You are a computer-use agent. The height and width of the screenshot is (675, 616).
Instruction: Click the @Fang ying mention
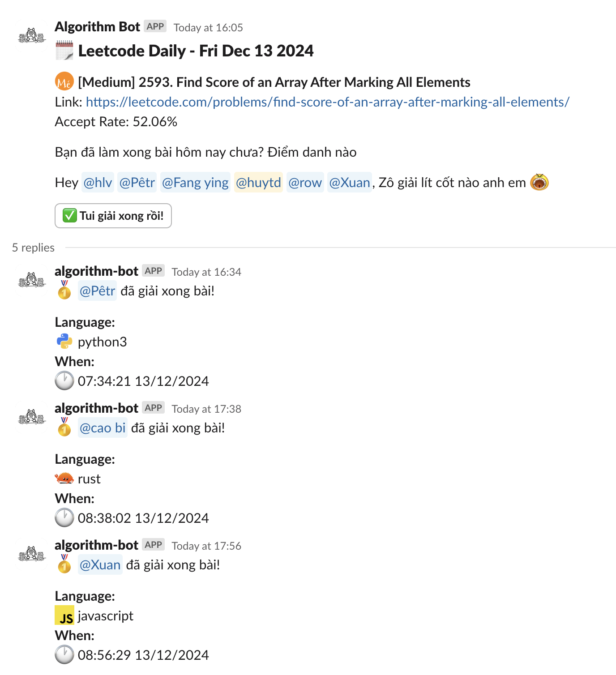pos(195,183)
